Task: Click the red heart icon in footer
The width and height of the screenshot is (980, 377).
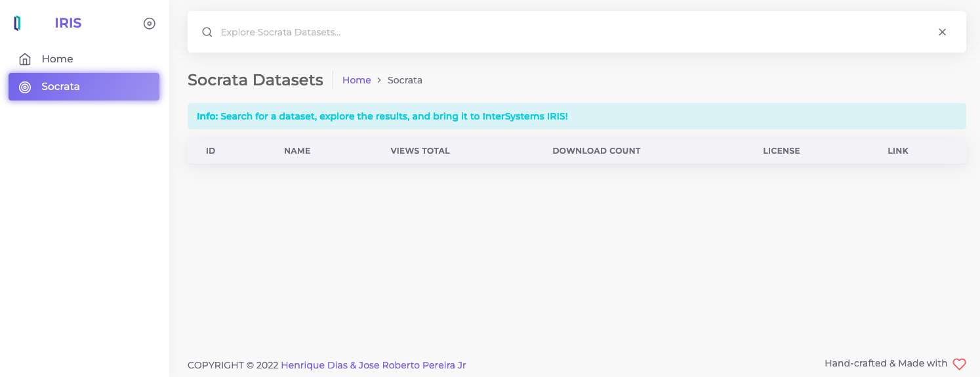Action: (959, 364)
